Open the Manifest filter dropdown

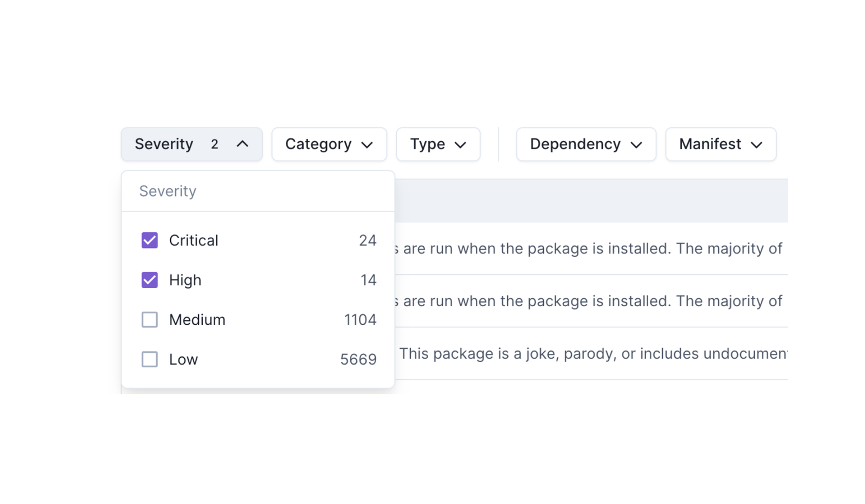720,144
